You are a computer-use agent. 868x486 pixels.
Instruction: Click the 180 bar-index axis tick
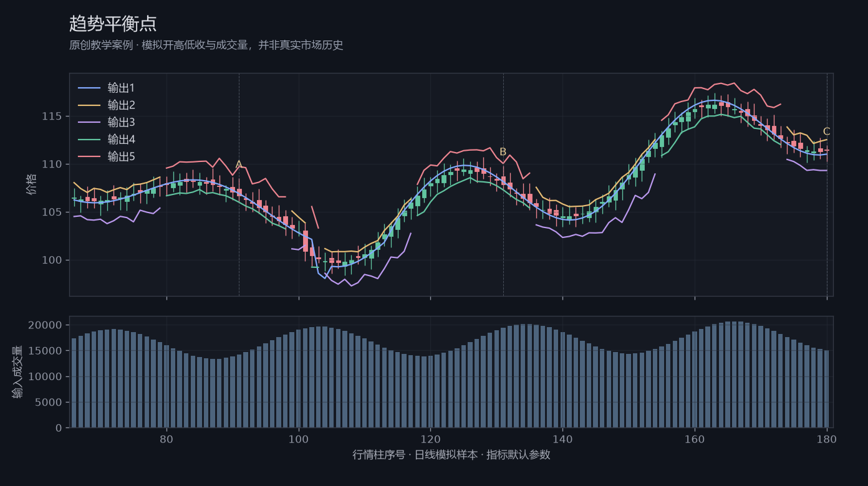coord(827,438)
